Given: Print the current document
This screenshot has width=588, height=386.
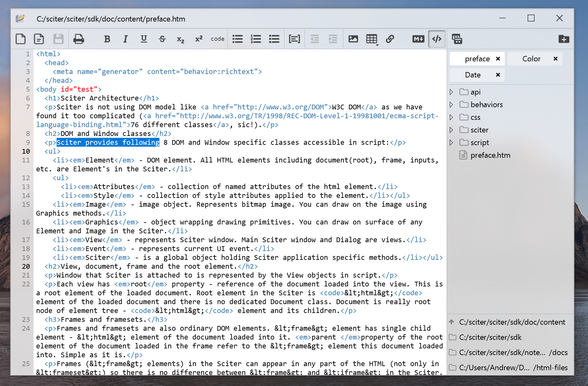Looking at the screenshot, I should pos(78,39).
